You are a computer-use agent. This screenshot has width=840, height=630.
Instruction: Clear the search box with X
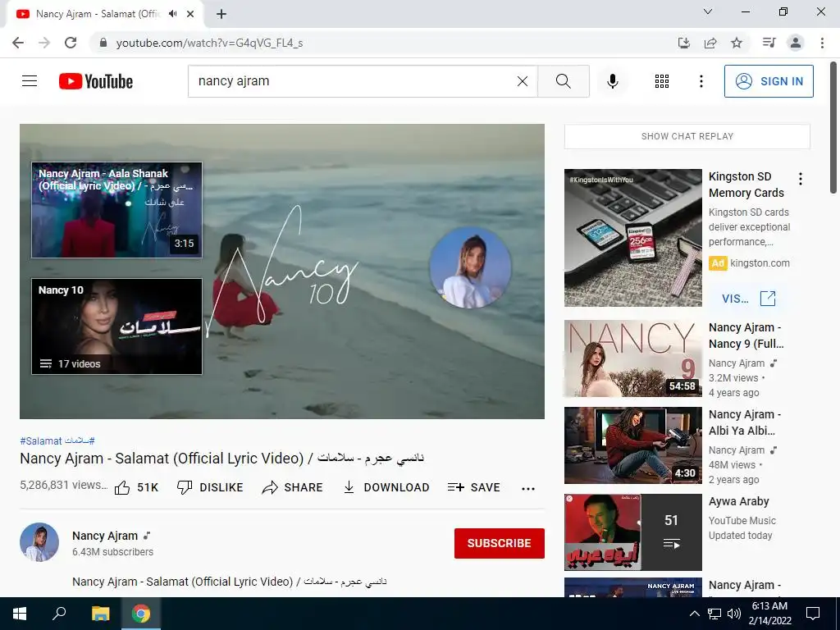tap(523, 81)
